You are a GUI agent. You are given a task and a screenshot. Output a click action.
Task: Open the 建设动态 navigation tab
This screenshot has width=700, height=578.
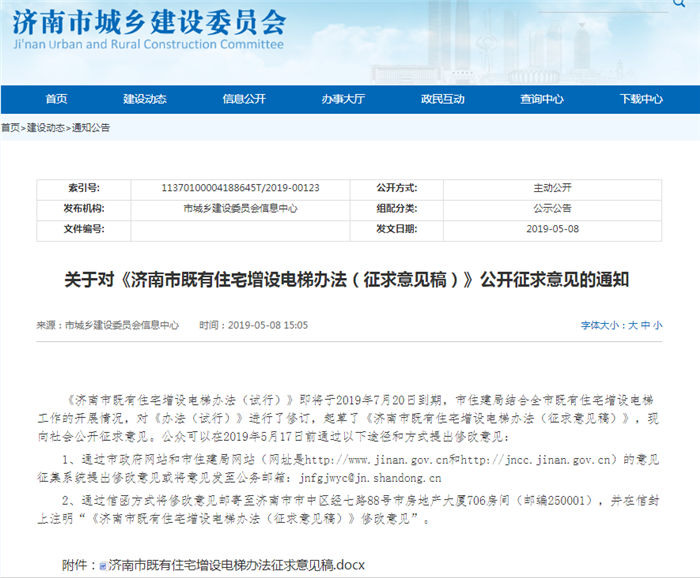click(x=145, y=99)
